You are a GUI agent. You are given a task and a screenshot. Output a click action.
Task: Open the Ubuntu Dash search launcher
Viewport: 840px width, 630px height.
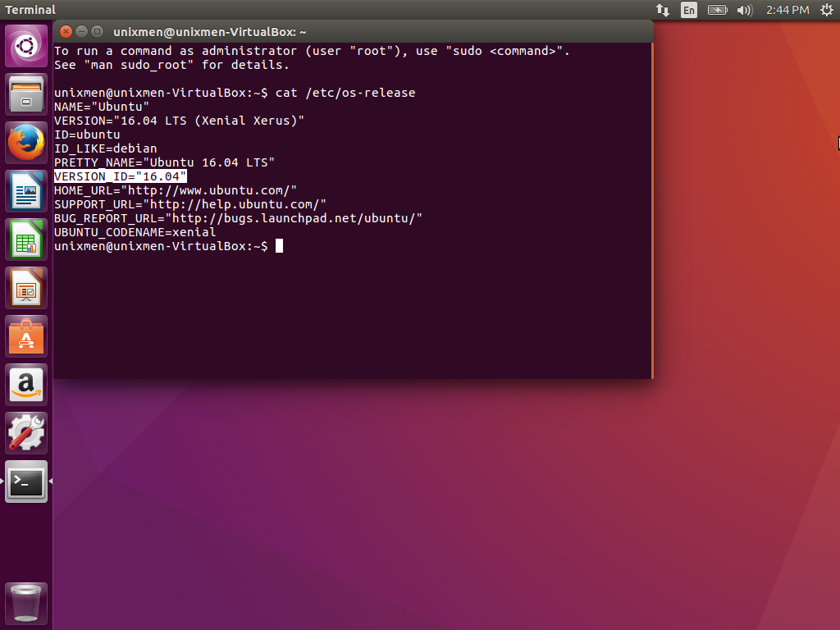click(26, 46)
